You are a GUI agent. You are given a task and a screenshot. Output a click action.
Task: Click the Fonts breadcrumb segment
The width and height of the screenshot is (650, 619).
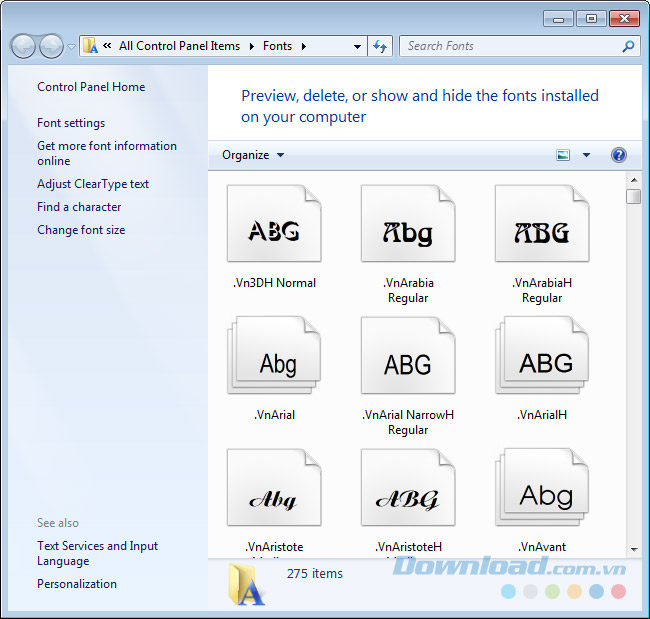click(x=277, y=46)
